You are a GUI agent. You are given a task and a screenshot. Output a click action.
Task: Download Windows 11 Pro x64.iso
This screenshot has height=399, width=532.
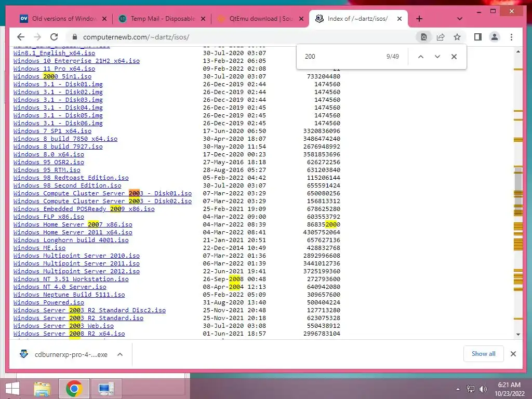54,69
